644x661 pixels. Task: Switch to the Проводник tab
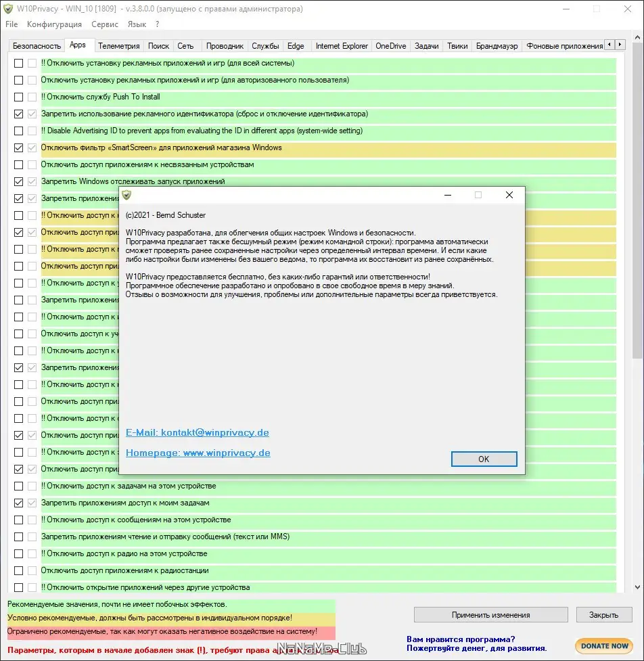pos(225,46)
